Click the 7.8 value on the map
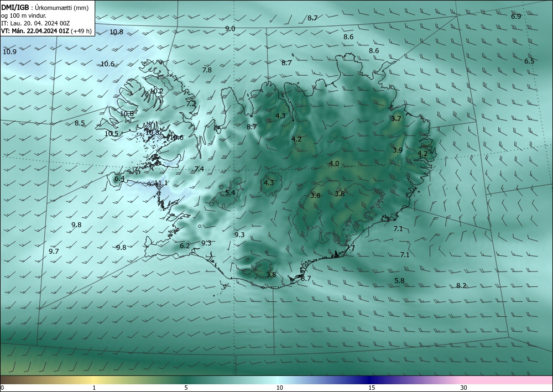This screenshot has height=392, width=553. coord(207,70)
